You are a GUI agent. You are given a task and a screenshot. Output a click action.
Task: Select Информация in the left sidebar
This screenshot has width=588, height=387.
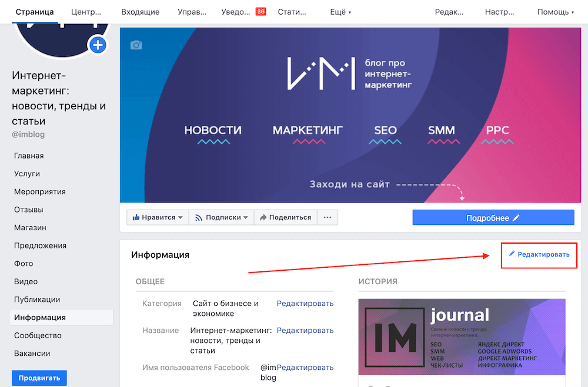click(61, 317)
